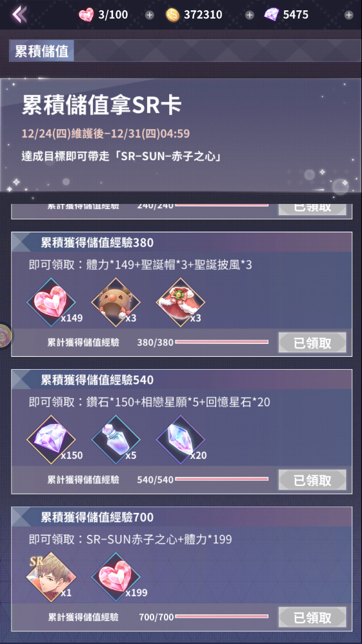Open the SR card x1 reward thumbnail
Viewport: 362px width, 644px height.
coord(52,577)
